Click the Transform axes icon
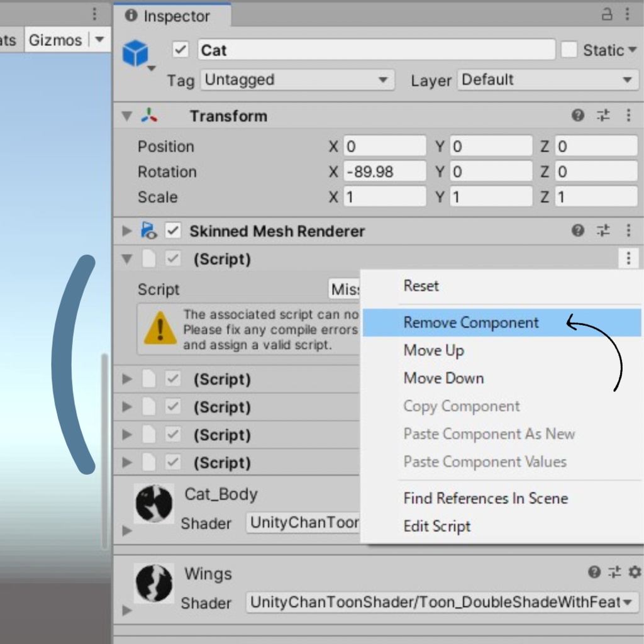This screenshot has width=644, height=644. tap(149, 116)
